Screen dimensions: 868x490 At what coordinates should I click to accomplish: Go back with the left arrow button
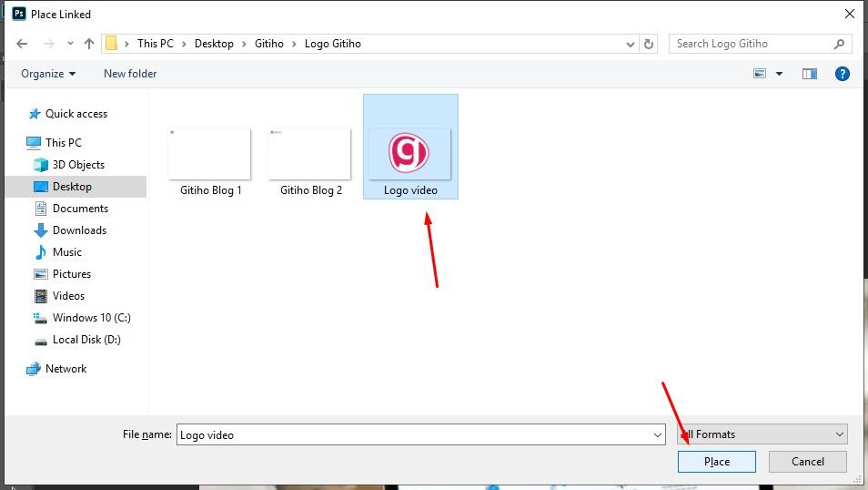coord(22,44)
